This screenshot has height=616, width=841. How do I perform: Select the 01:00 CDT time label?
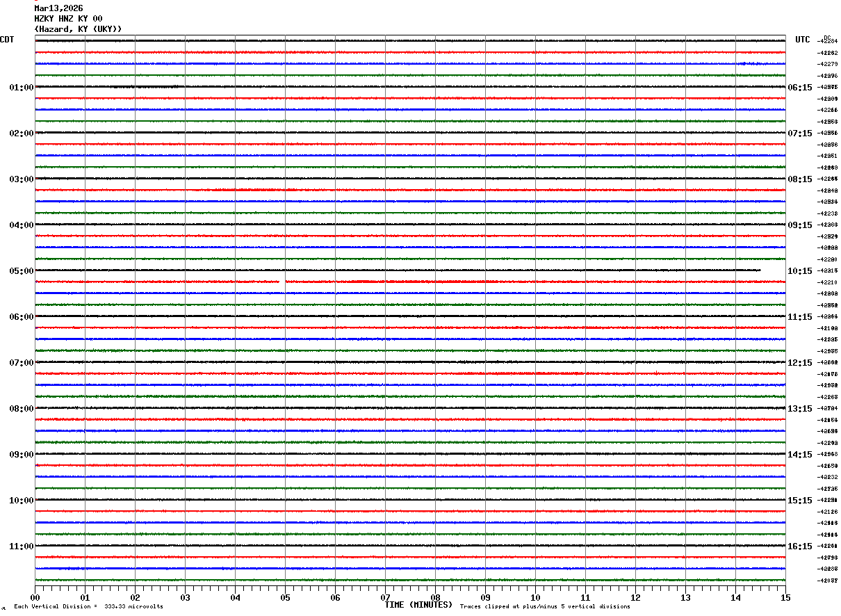(x=22, y=88)
